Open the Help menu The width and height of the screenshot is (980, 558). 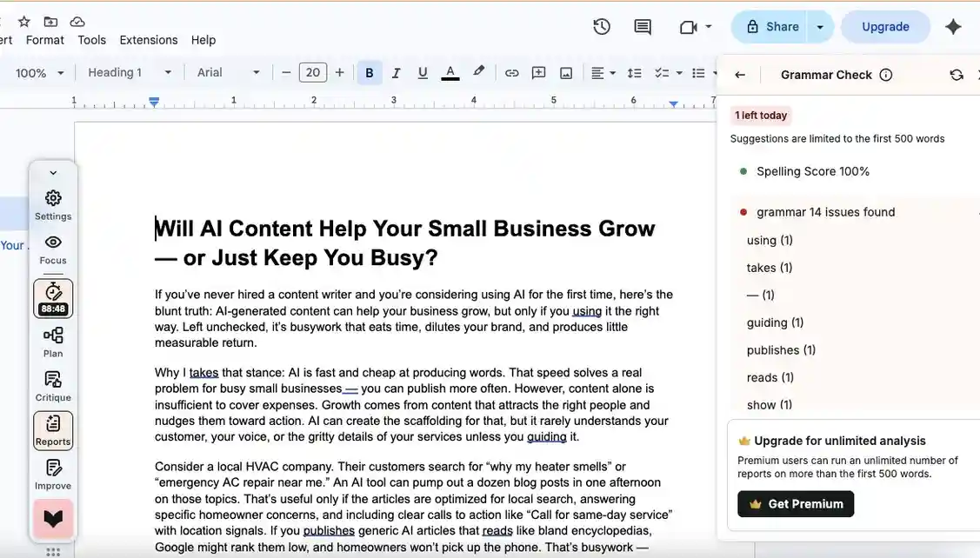click(203, 40)
